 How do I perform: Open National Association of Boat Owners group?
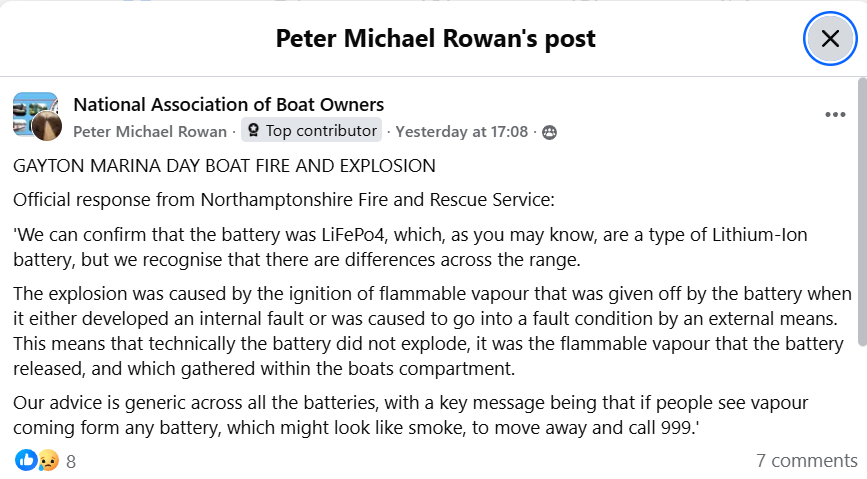click(x=228, y=105)
